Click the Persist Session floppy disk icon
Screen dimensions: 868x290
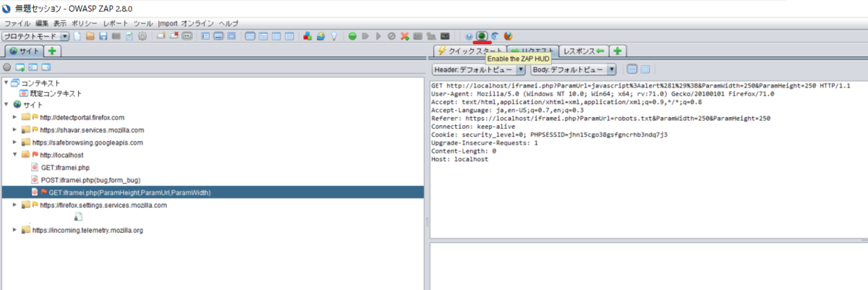pyautogui.click(x=103, y=36)
